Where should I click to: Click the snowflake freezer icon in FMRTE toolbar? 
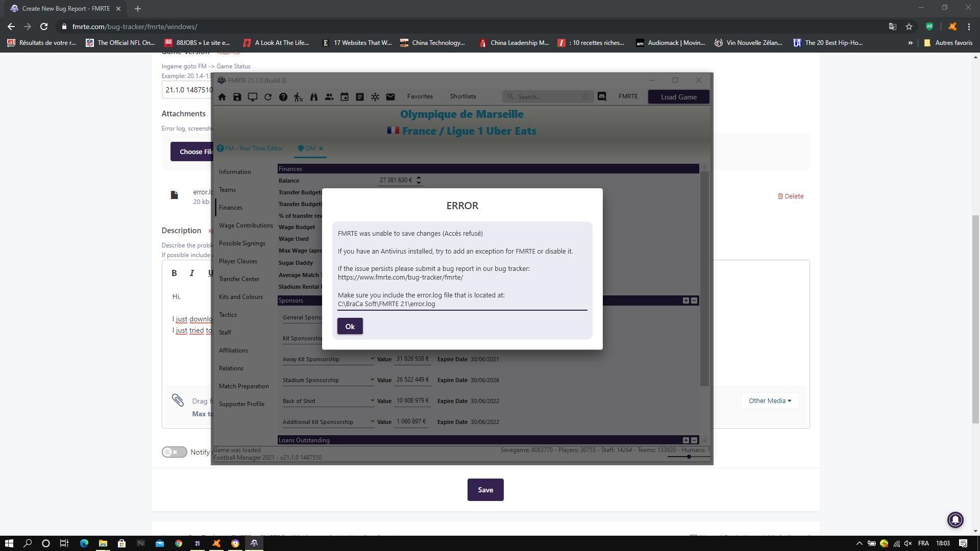(375, 97)
